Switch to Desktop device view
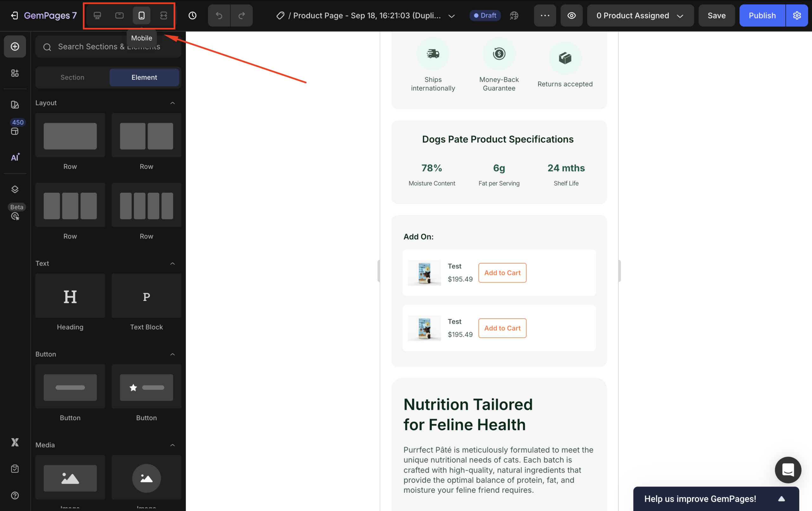 pos(97,16)
